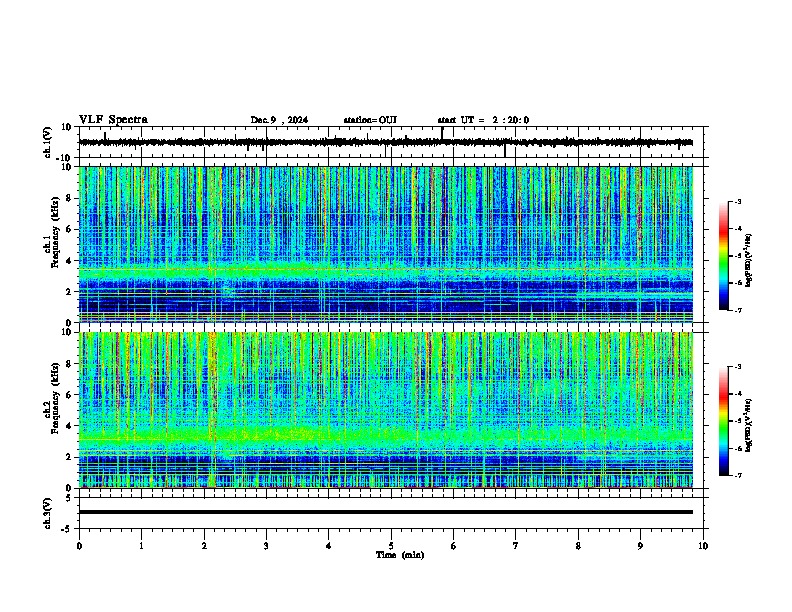Click time-axis tick label "2" under the plot
Viewport: 792px width, 612px height.
tap(204, 546)
